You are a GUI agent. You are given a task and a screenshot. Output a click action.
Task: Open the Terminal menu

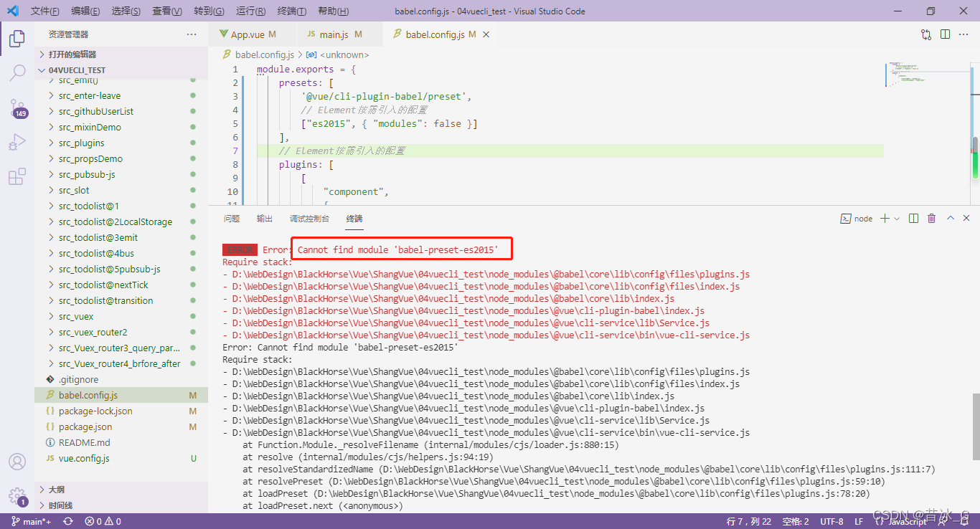tap(291, 11)
